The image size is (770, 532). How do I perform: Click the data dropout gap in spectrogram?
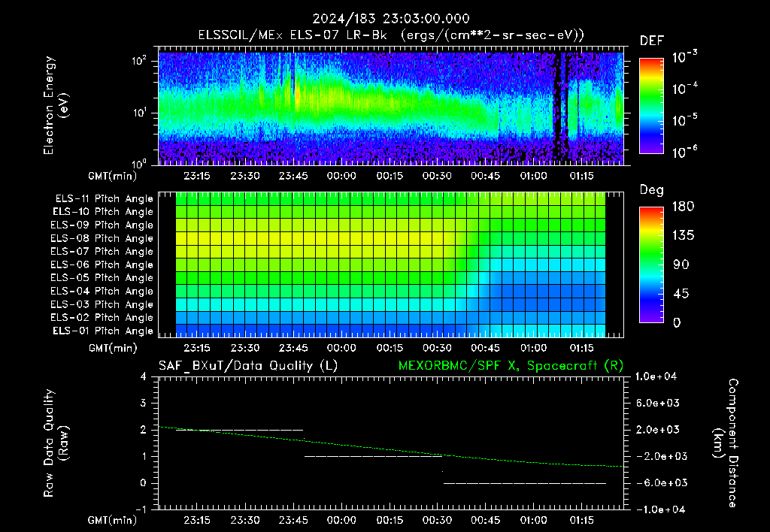[x=559, y=105]
